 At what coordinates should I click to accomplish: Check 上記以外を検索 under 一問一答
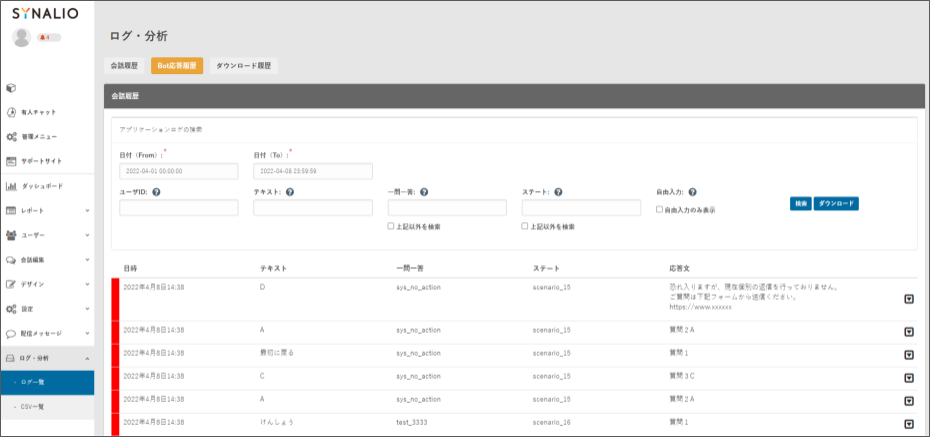pyautogui.click(x=391, y=227)
